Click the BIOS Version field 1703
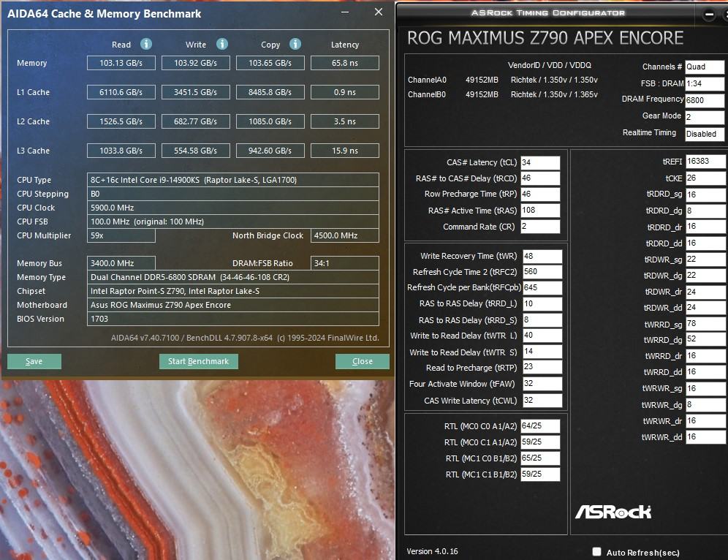 [x=232, y=319]
